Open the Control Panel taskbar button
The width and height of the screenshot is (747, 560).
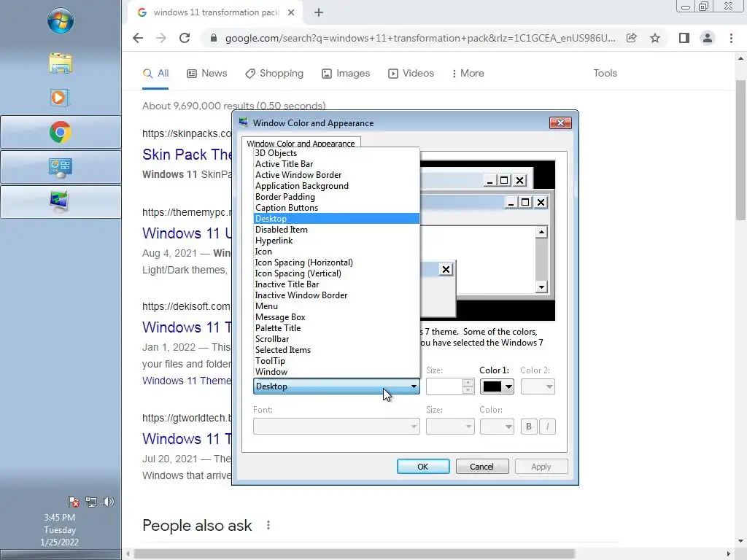coord(61,168)
